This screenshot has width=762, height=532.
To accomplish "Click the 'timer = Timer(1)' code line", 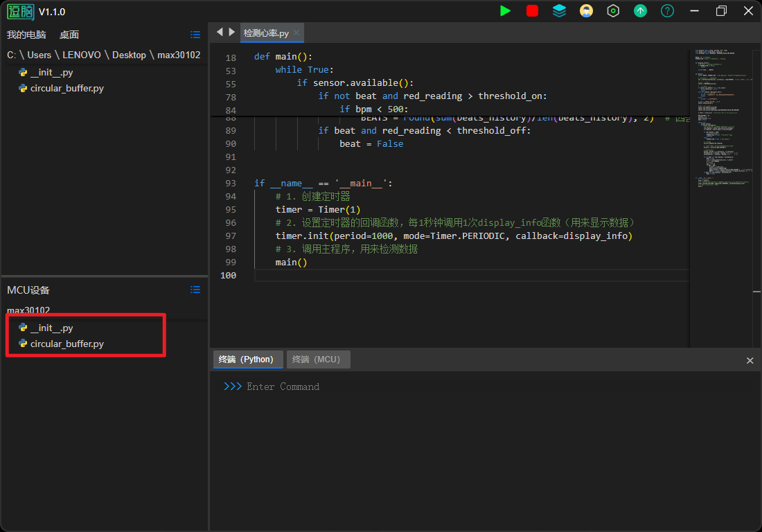I will (318, 210).
